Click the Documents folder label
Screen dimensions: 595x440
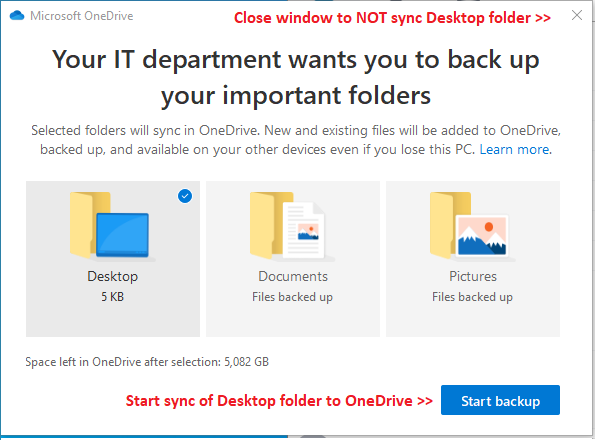(x=293, y=276)
